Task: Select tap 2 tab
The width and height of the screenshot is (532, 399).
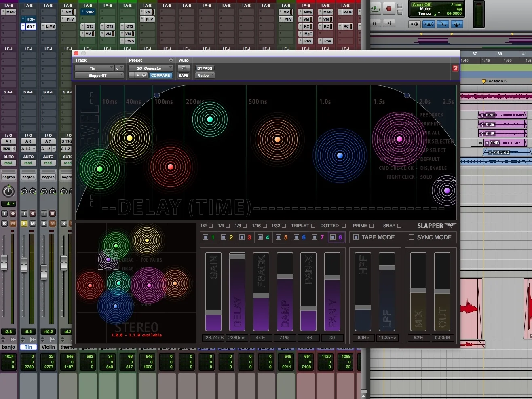Action: click(x=227, y=237)
